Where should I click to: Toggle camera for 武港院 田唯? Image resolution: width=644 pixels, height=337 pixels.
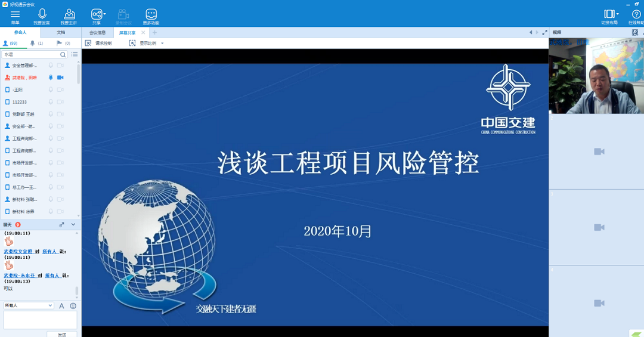click(x=60, y=78)
